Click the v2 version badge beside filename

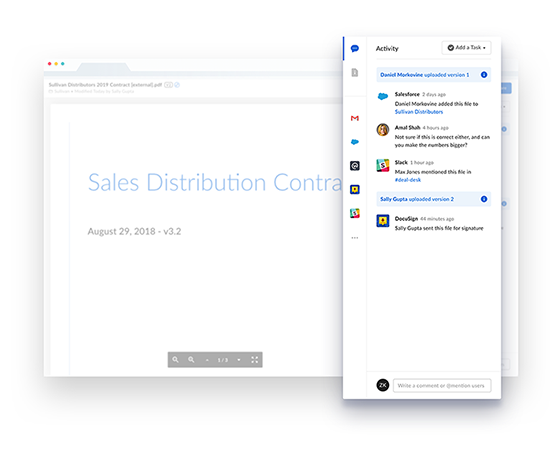[x=169, y=85]
